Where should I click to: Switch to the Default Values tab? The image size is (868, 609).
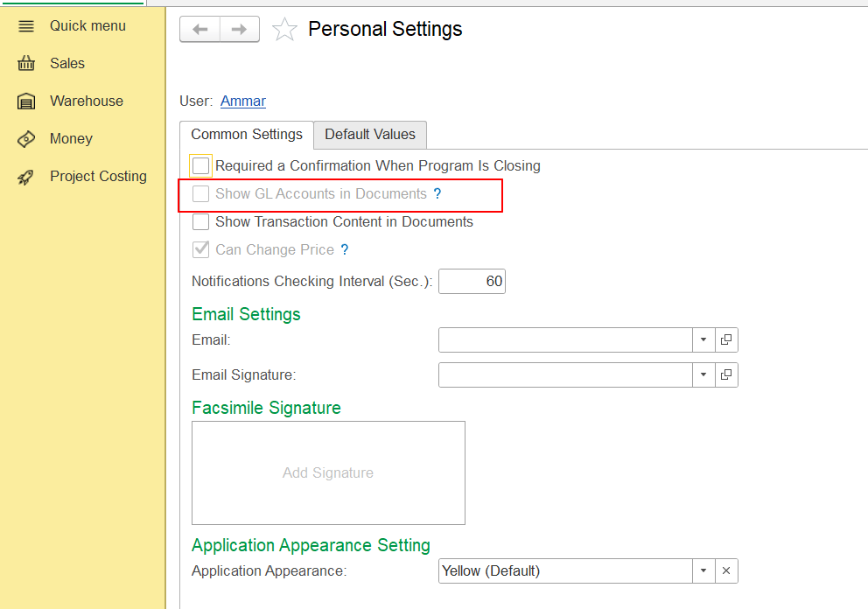370,135
